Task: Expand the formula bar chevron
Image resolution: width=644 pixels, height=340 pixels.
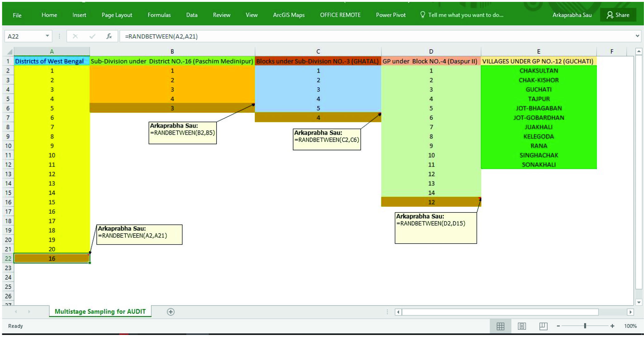Action: [637, 36]
